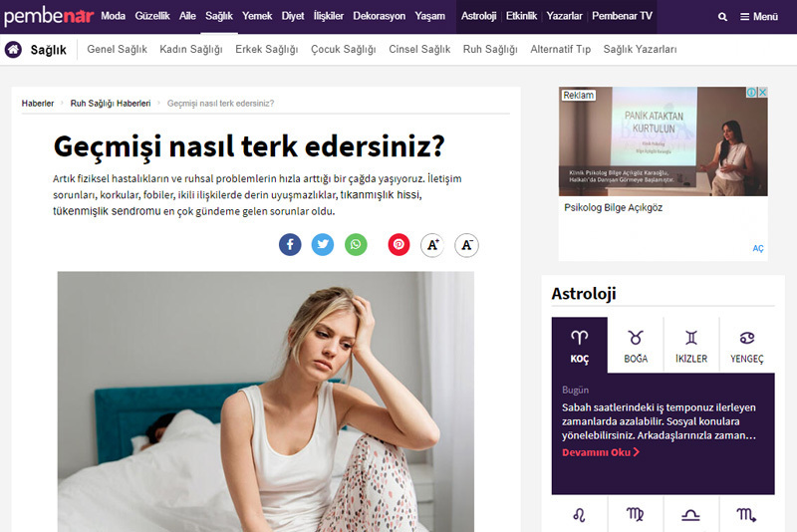Open Ruh Sağlığı Haberleri breadcrumb link
The width and height of the screenshot is (797, 532).
(x=111, y=104)
